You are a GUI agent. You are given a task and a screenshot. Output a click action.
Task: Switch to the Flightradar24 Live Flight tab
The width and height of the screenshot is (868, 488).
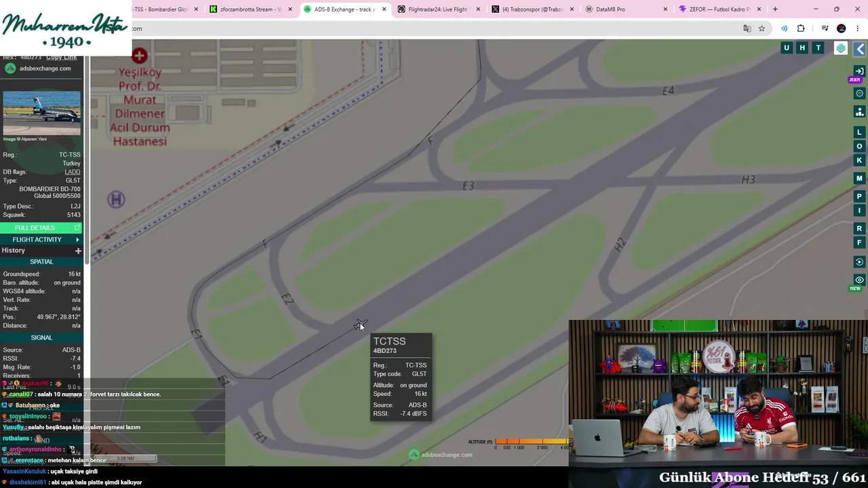(x=438, y=9)
